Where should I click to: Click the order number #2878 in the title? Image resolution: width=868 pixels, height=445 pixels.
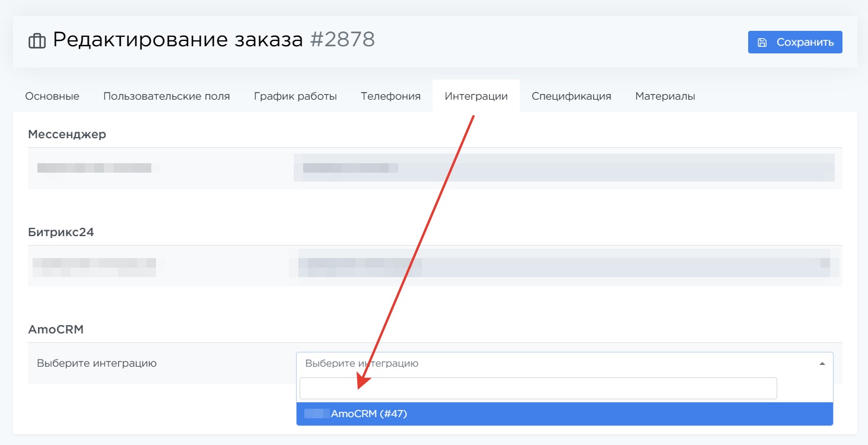pos(342,40)
